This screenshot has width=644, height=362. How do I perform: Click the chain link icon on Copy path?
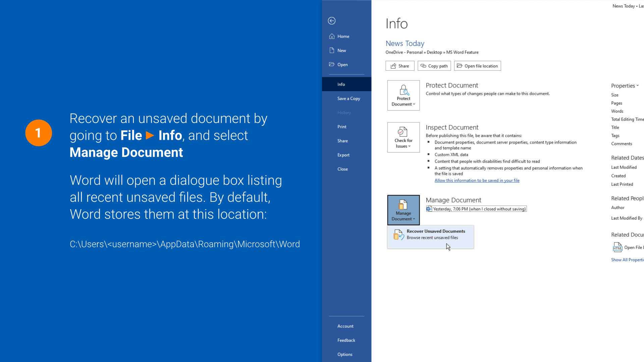pyautogui.click(x=423, y=66)
